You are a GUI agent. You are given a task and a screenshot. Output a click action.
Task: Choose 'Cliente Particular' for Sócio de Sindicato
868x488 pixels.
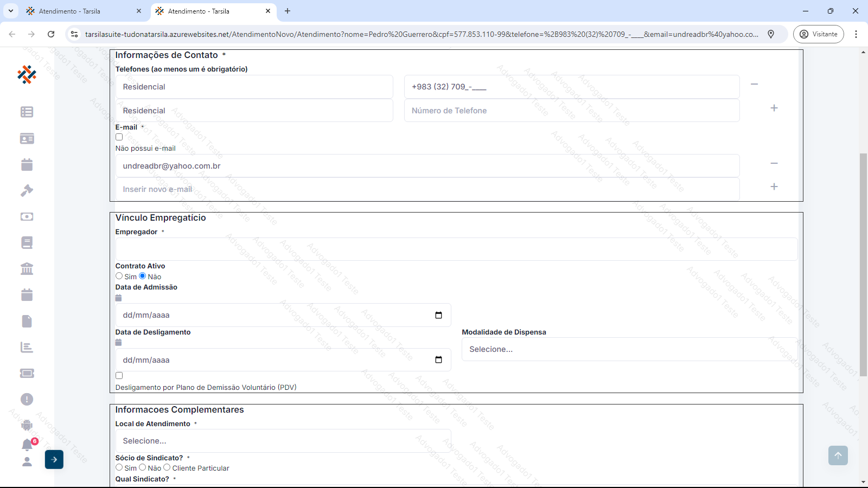[167, 467]
